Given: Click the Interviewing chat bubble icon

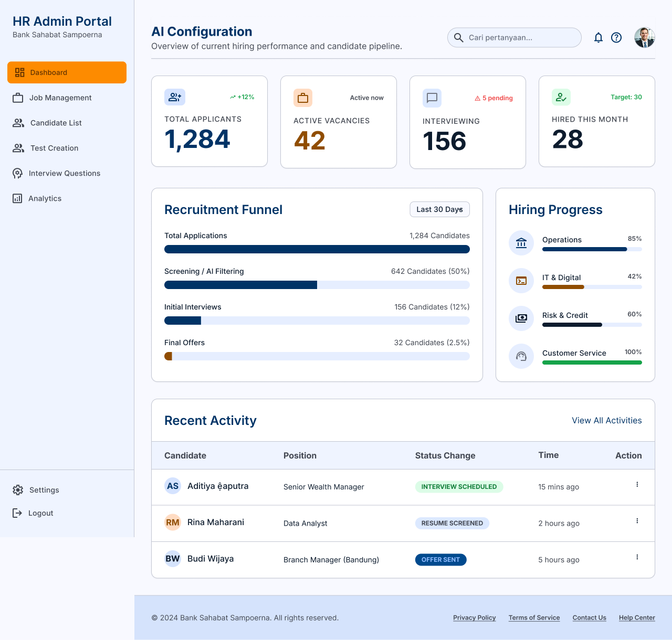Looking at the screenshot, I should click(x=432, y=98).
